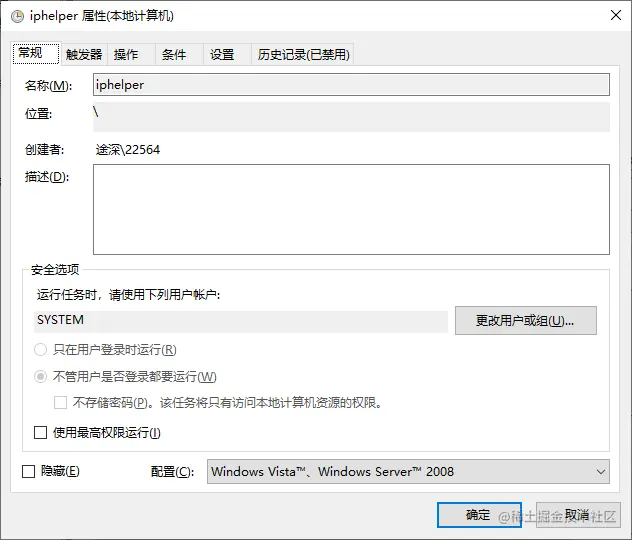Image resolution: width=632 pixels, height=540 pixels.
Task: Click the creator text 途深\22564
Action: point(128,150)
